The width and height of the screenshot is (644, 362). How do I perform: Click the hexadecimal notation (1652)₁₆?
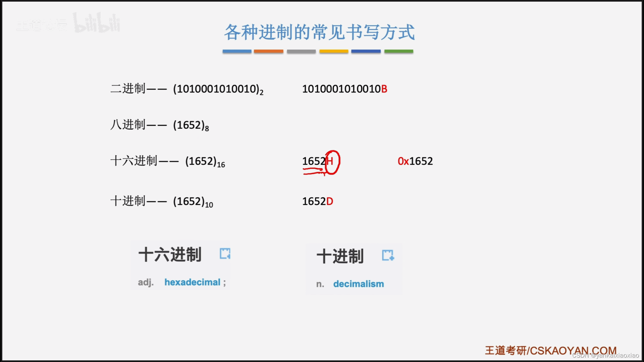coord(205,162)
